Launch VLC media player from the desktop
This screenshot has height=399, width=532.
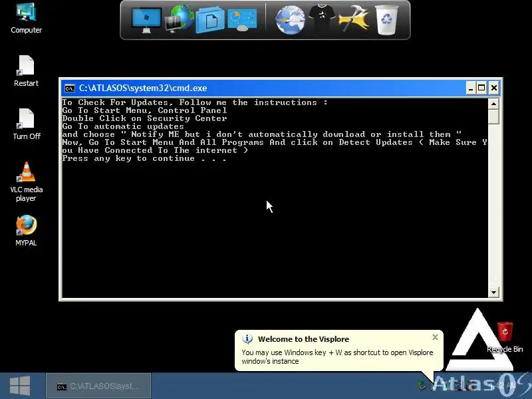click(x=26, y=182)
